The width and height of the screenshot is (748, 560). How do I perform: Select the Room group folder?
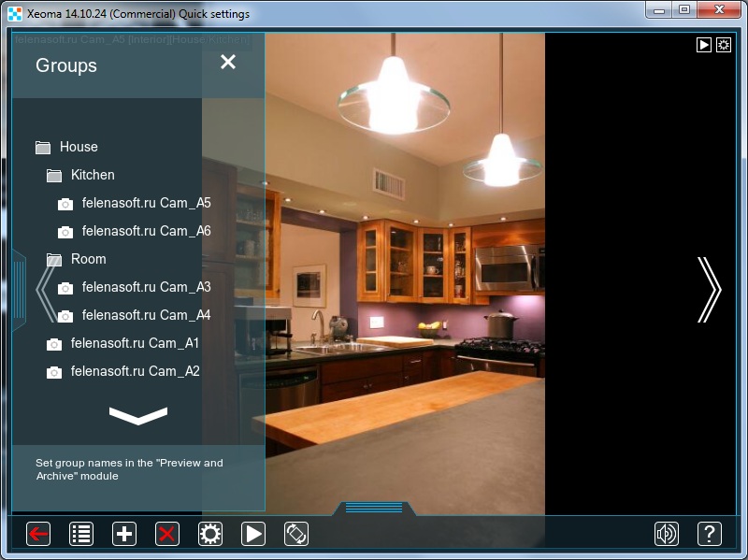[77, 259]
